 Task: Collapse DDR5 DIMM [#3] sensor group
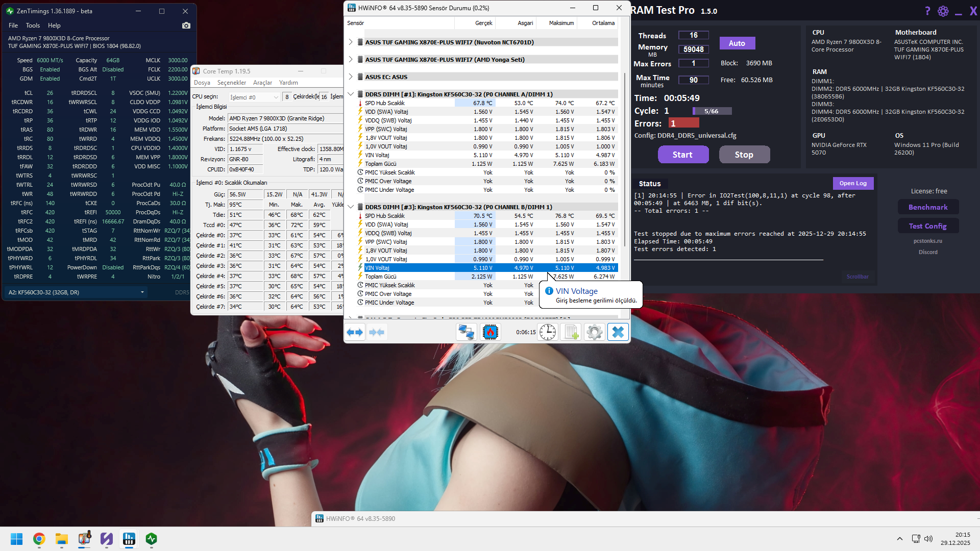tap(351, 207)
